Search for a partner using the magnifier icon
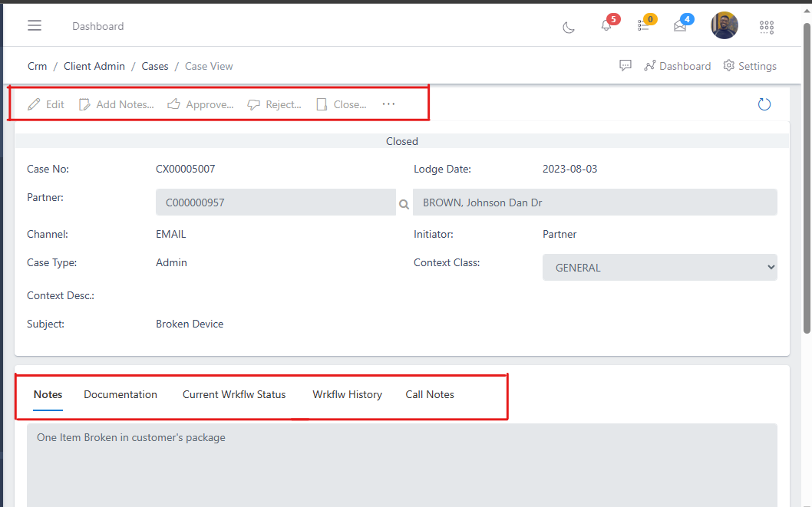 pos(404,204)
